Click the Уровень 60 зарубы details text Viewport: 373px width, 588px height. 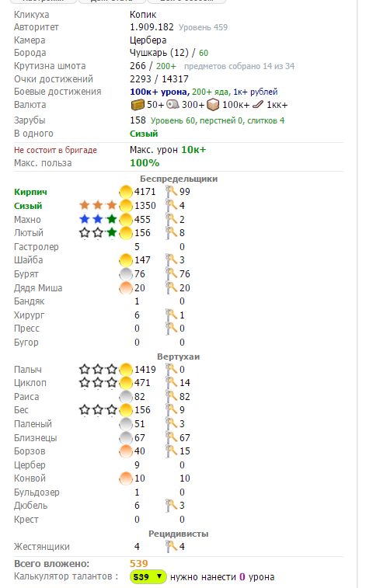point(173,120)
